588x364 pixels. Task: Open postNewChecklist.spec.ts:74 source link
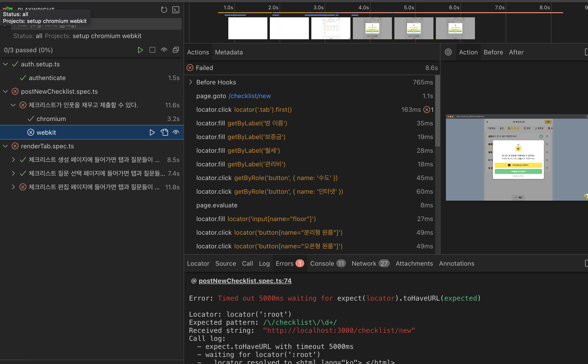[x=245, y=281]
